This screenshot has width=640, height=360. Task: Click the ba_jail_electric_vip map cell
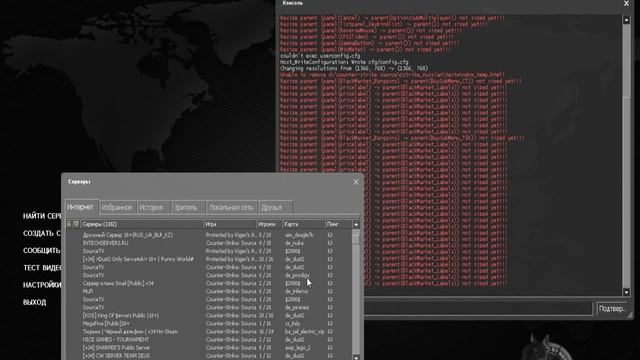pyautogui.click(x=305, y=332)
